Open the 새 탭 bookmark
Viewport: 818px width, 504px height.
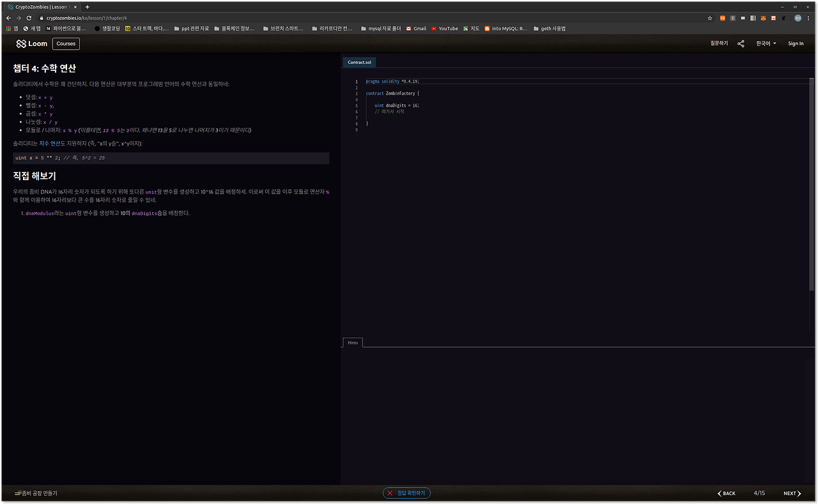click(x=32, y=29)
